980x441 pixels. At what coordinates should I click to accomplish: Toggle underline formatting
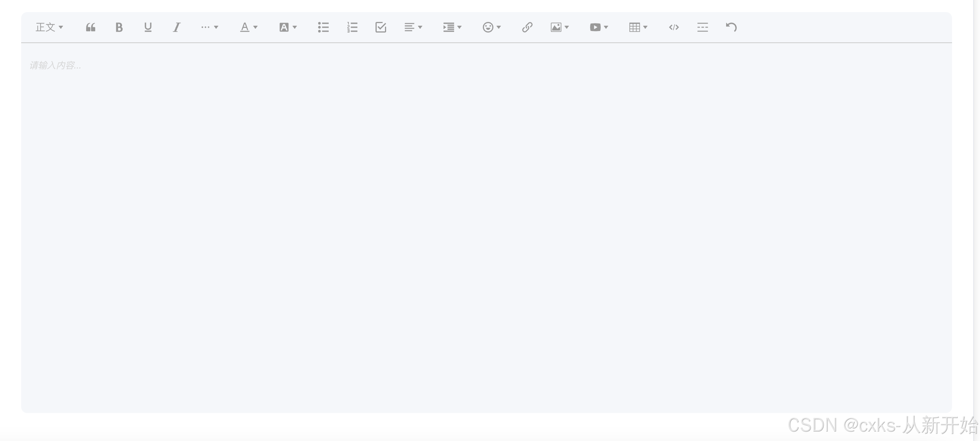click(148, 27)
